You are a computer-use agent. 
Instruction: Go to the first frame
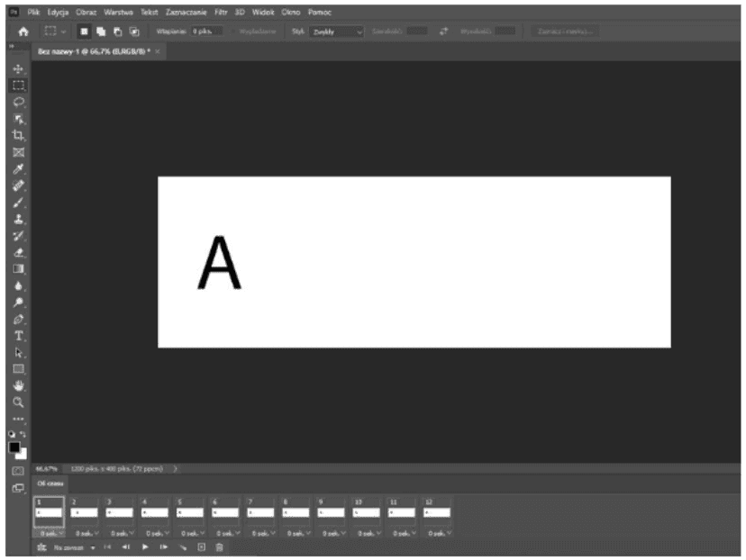pyautogui.click(x=107, y=547)
